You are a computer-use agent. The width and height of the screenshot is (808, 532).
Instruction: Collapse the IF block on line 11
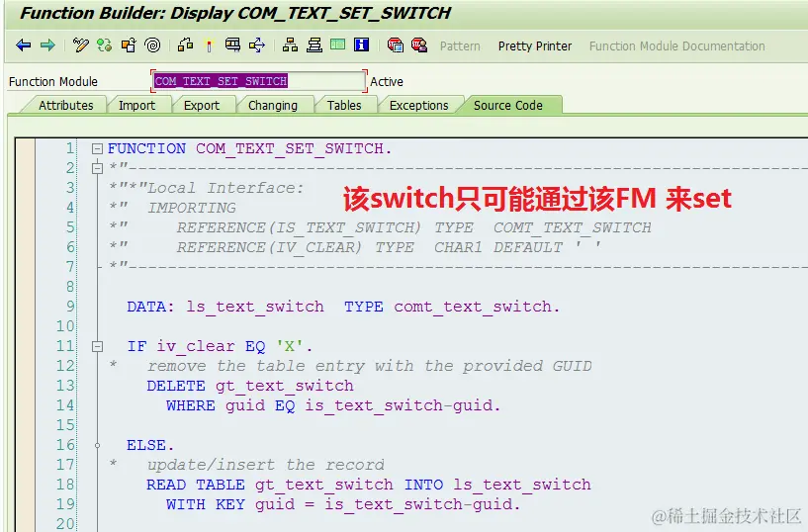click(x=97, y=347)
